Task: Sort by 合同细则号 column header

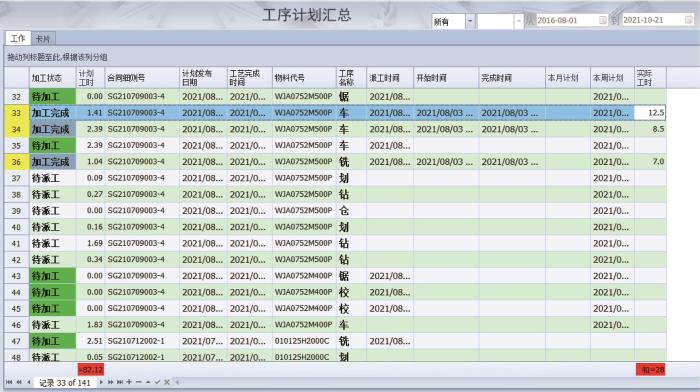Action: coord(142,78)
